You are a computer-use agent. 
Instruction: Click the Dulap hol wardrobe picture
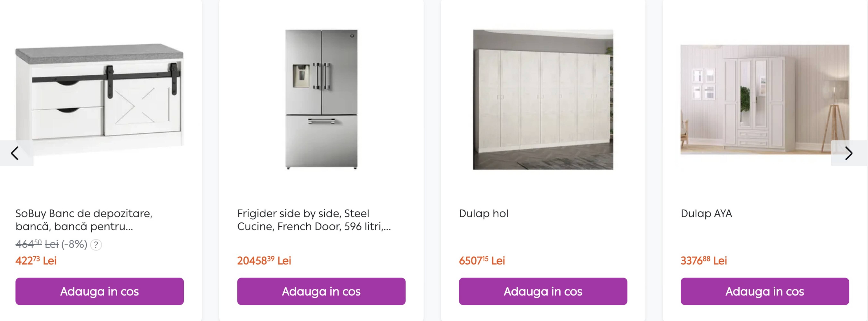(543, 100)
